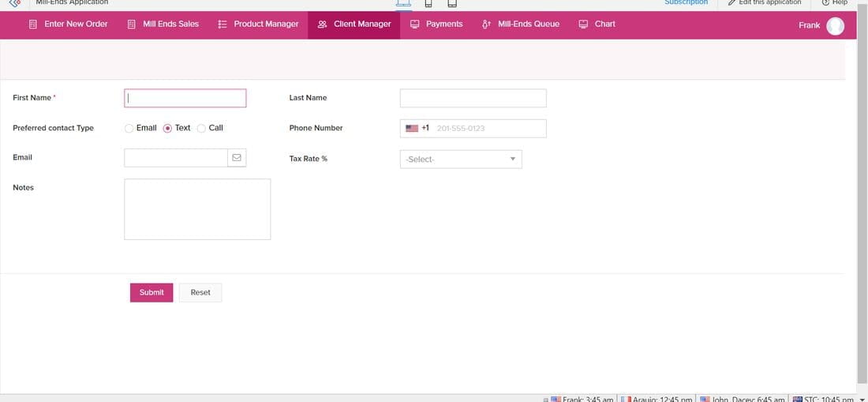This screenshot has height=402, width=868.
Task: Open the Help menu
Action: pos(835,3)
